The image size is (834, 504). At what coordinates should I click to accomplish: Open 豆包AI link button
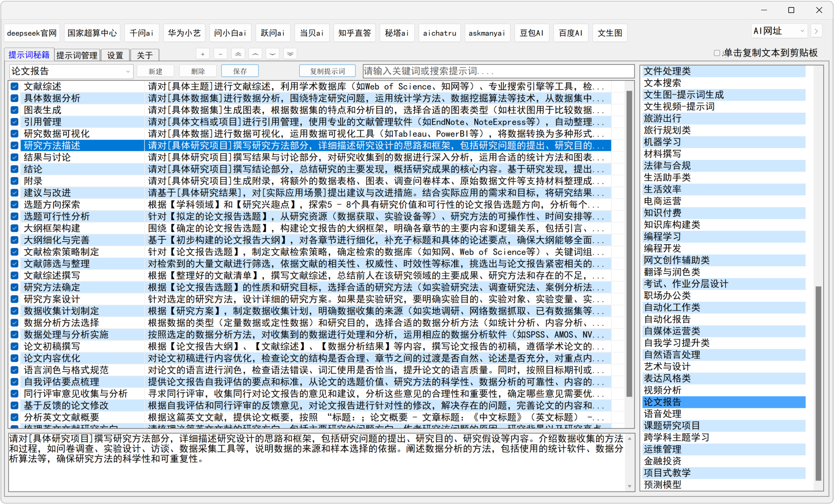[x=532, y=33]
